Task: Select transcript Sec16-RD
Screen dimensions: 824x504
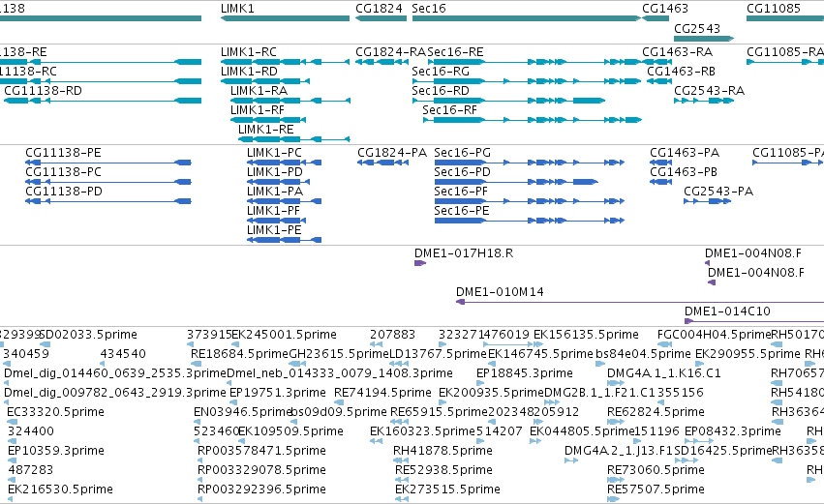Action: pyautogui.click(x=441, y=91)
